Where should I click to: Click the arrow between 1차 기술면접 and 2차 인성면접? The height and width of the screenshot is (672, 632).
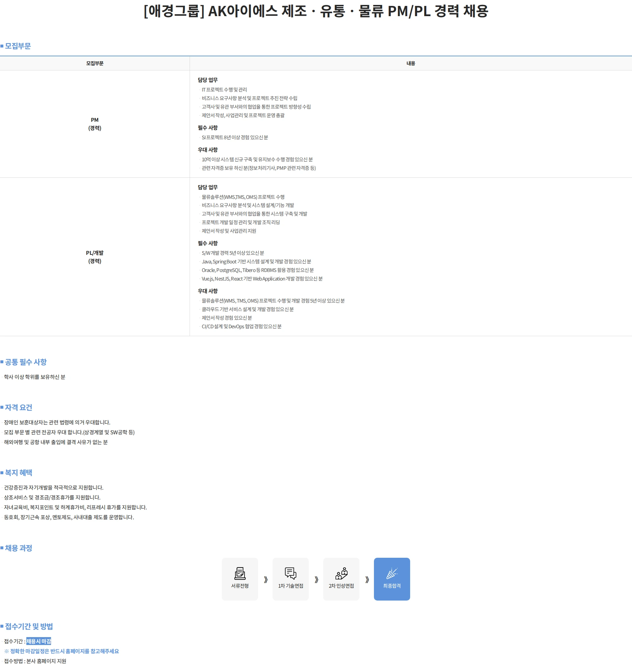(x=316, y=580)
